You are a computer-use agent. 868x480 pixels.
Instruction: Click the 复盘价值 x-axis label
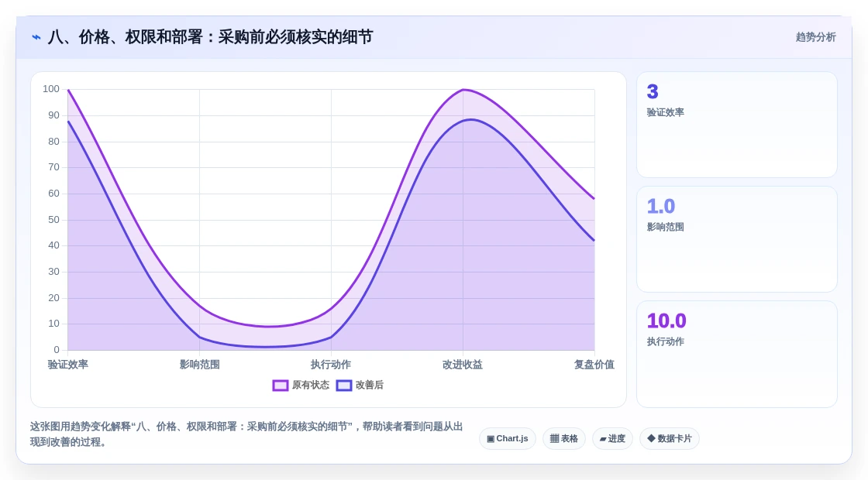coord(594,365)
